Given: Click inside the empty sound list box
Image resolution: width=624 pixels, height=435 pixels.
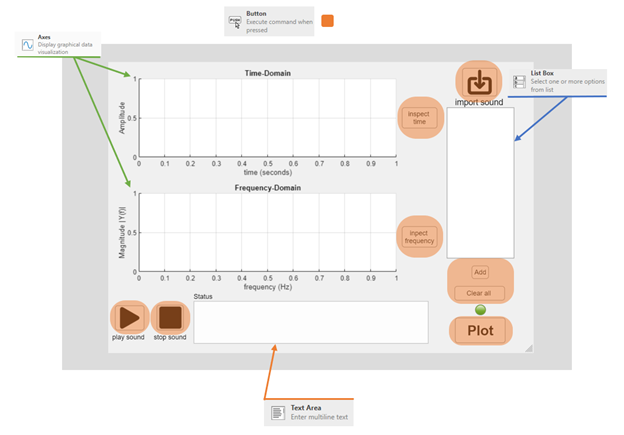Looking at the screenshot, I should pyautogui.click(x=480, y=183).
